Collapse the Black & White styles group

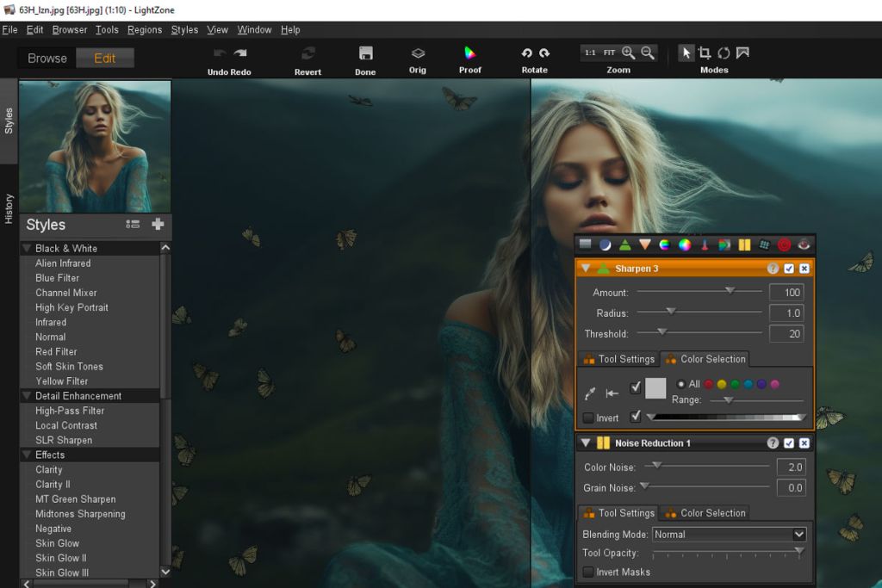pos(27,248)
